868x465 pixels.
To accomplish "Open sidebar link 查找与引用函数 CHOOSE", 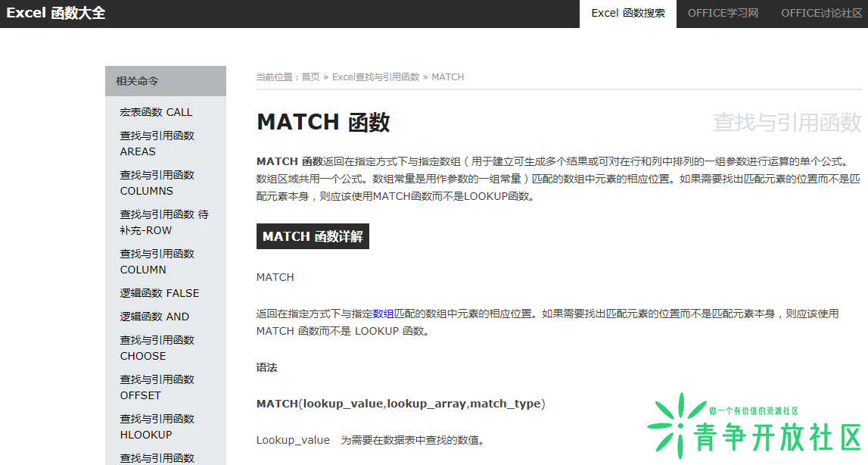I will [x=157, y=348].
